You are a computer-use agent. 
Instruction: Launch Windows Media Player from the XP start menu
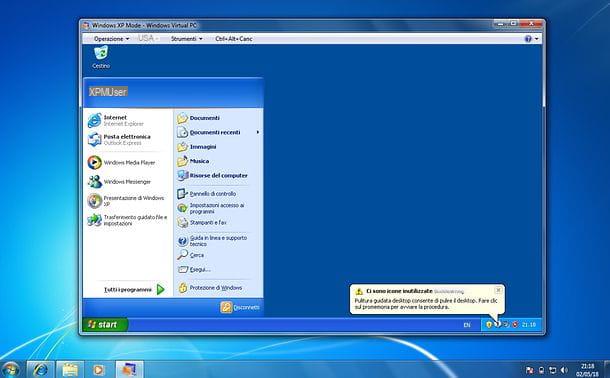121,163
